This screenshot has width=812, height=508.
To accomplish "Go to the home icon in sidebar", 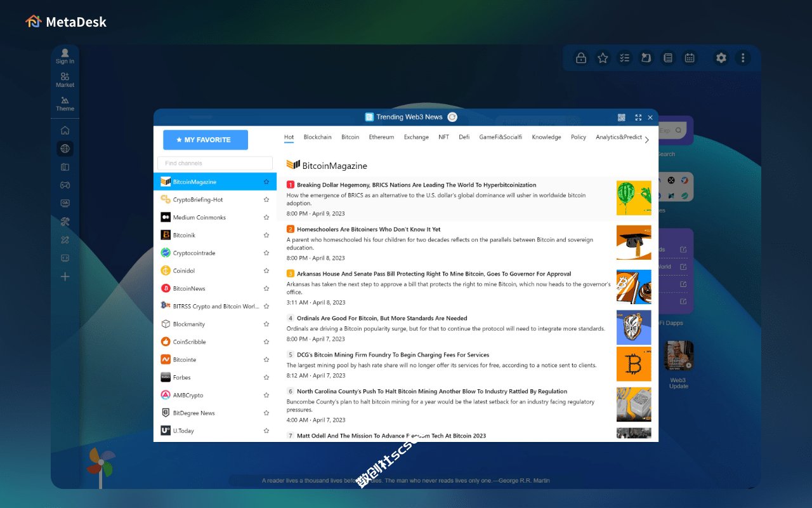I will [x=65, y=130].
